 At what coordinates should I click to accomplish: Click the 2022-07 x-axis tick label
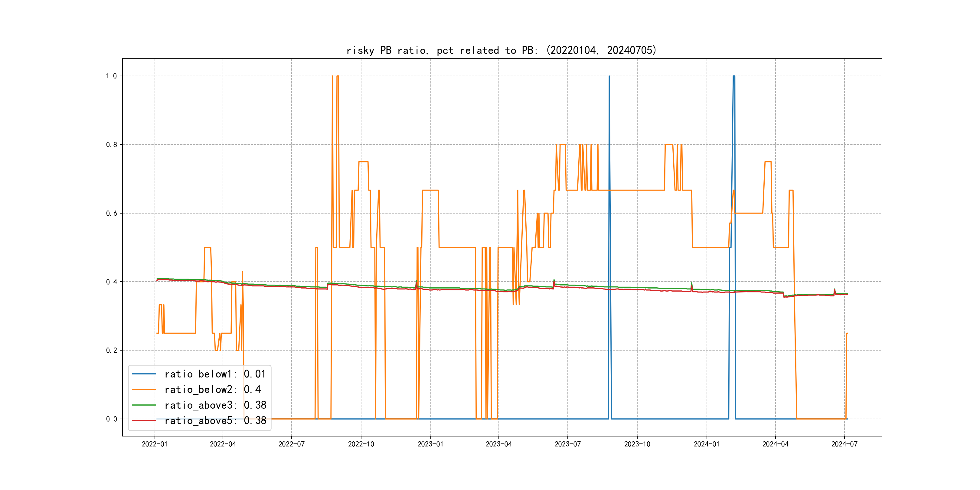pos(291,444)
